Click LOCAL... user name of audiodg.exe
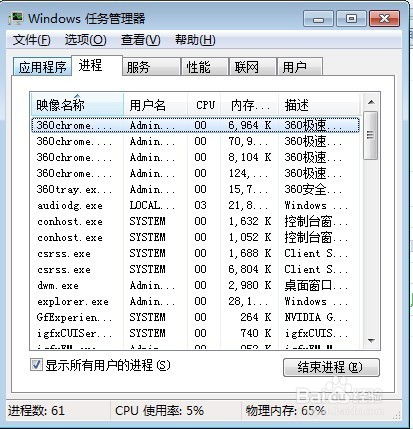 [152, 205]
